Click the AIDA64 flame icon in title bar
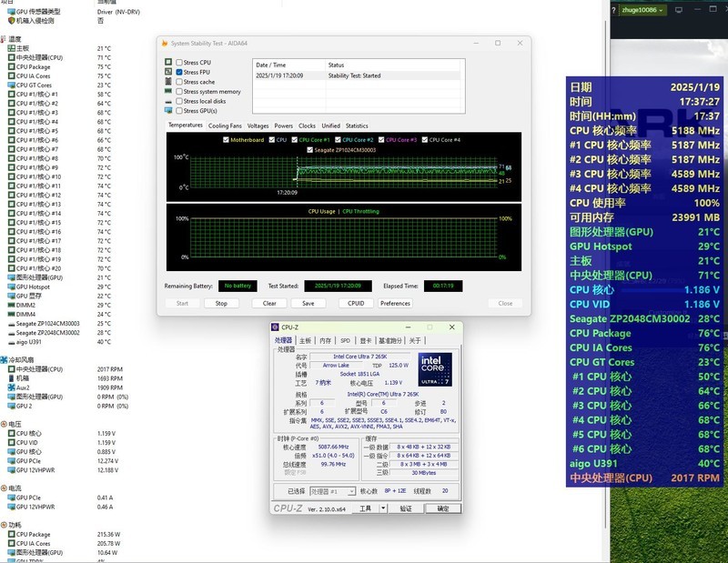 tap(164, 43)
